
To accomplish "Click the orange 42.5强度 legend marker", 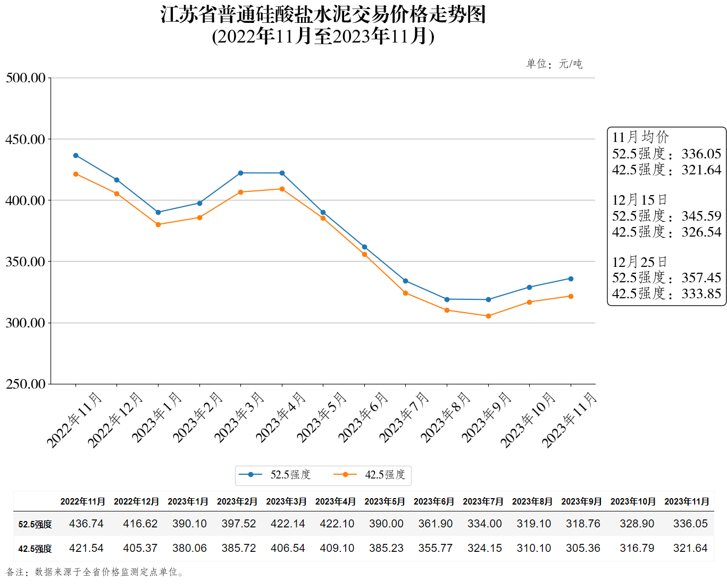I will click(345, 475).
